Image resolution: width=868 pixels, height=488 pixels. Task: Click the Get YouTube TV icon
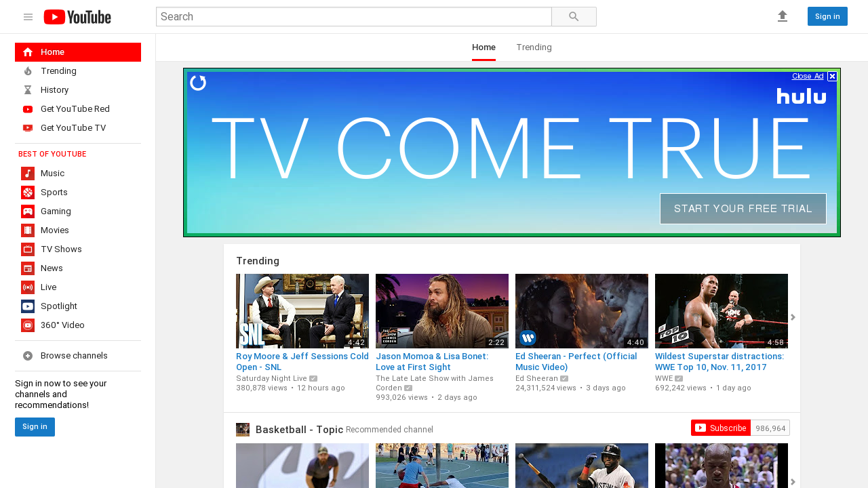pyautogui.click(x=28, y=128)
